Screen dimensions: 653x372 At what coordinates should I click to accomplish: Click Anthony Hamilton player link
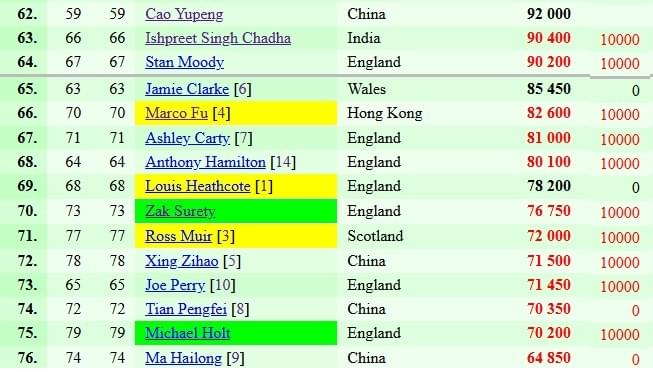(x=205, y=162)
